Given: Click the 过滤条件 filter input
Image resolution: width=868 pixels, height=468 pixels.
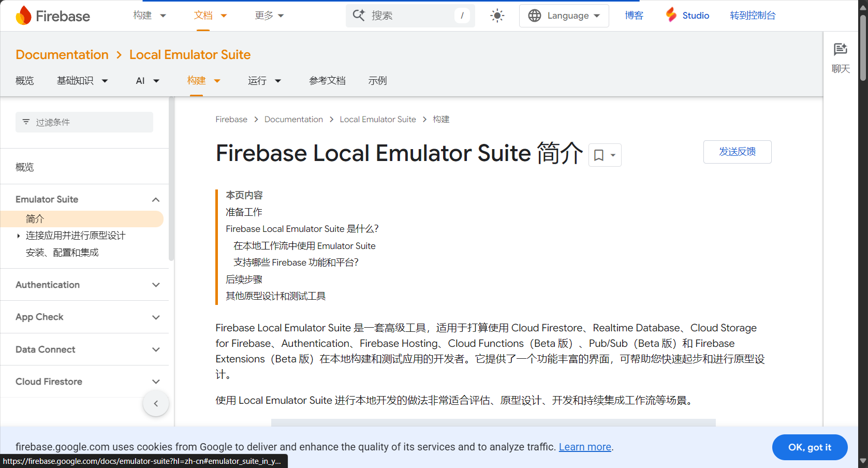Looking at the screenshot, I should point(84,122).
